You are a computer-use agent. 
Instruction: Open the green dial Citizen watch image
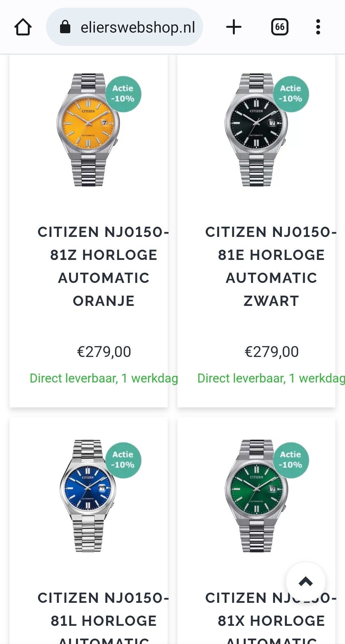(256, 496)
